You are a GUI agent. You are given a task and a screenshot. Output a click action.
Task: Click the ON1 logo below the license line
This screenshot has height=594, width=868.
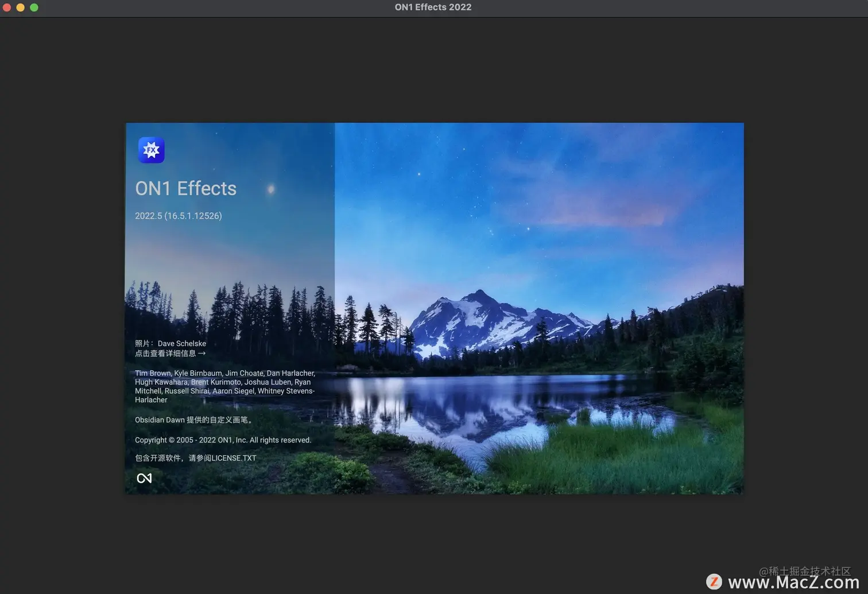tap(144, 478)
